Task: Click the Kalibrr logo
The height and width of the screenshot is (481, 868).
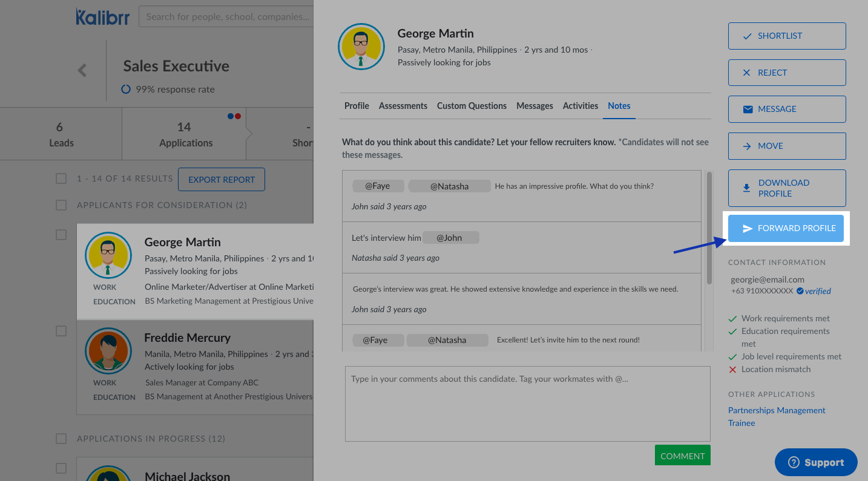Action: coord(102,17)
